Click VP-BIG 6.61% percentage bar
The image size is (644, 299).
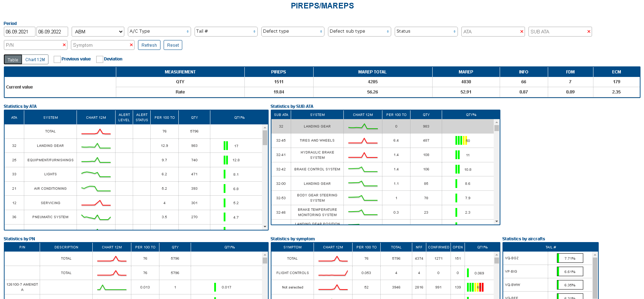click(570, 272)
